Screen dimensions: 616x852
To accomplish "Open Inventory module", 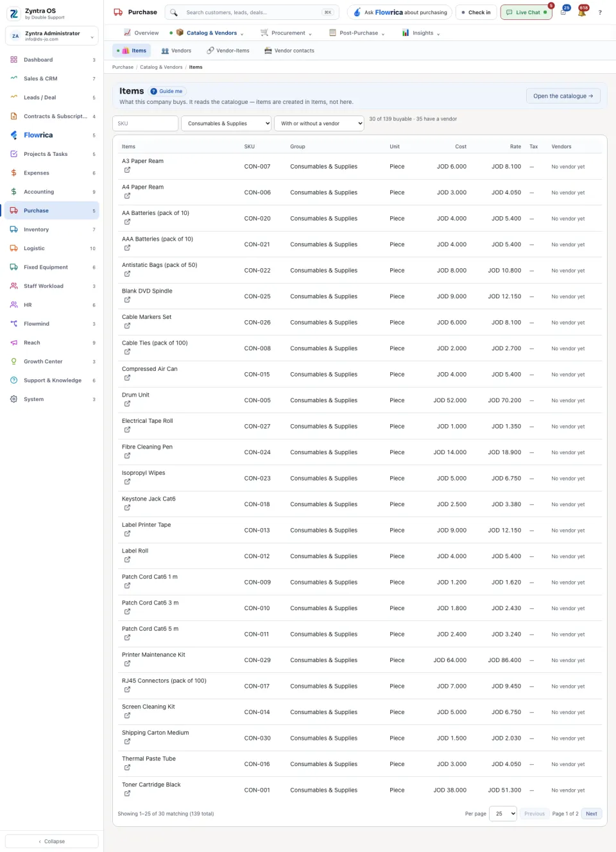I will pyautogui.click(x=51, y=229).
